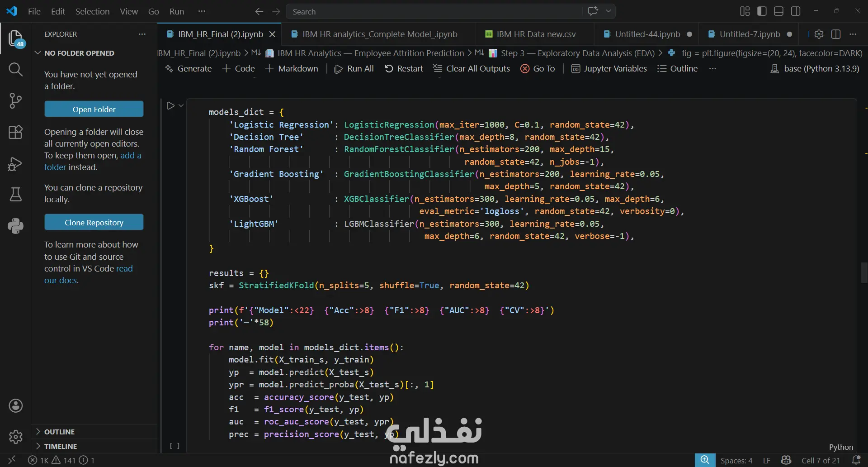Open the Edit menu
This screenshot has height=467, width=868.
(58, 11)
